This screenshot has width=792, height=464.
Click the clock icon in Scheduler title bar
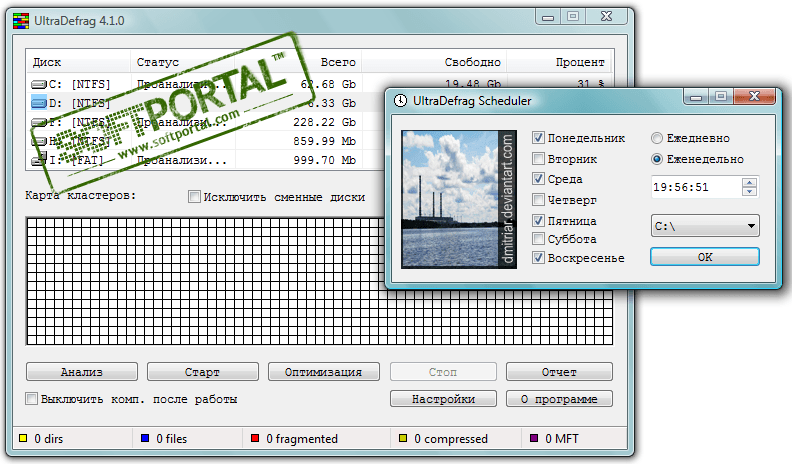pyautogui.click(x=401, y=100)
